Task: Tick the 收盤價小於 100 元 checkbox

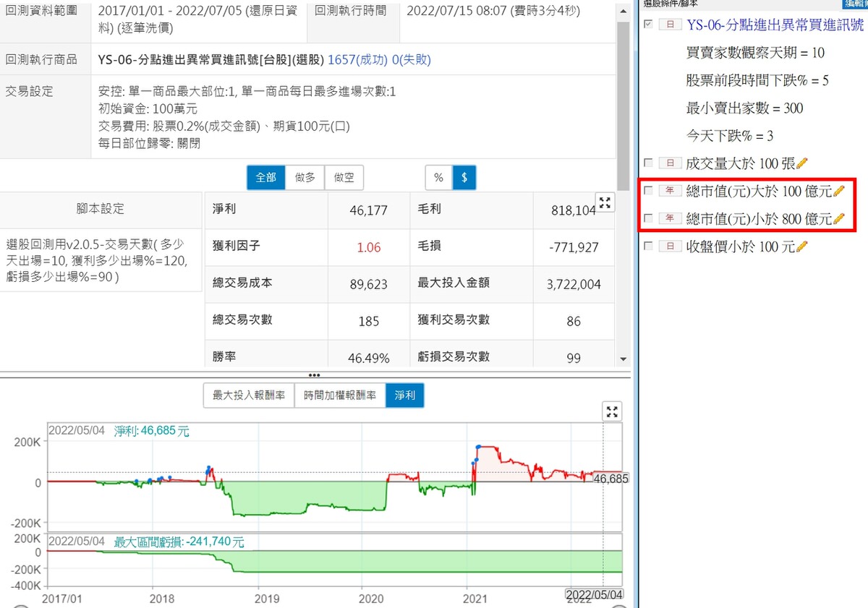Action: 648,247
